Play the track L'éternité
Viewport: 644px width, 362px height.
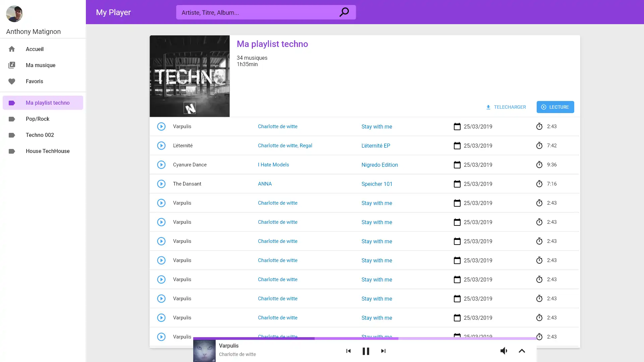pyautogui.click(x=161, y=146)
